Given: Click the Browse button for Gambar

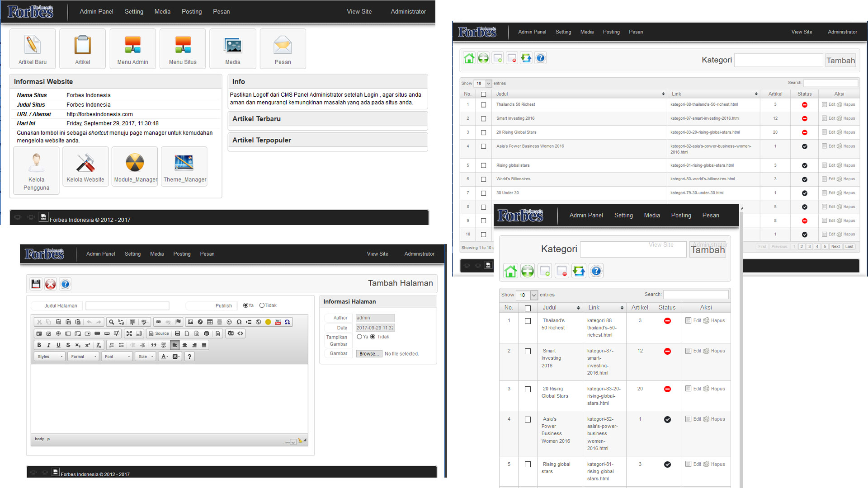Looking at the screenshot, I should pos(369,354).
